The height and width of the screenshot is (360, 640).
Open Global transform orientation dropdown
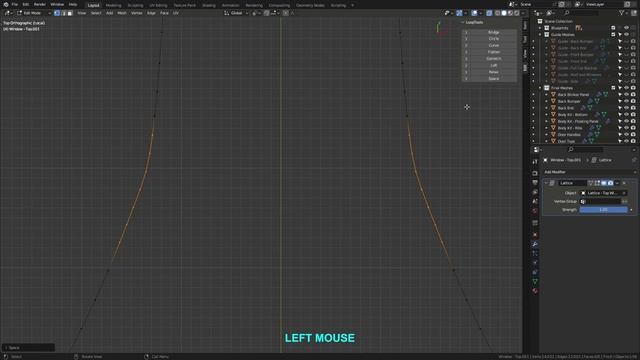pos(236,13)
